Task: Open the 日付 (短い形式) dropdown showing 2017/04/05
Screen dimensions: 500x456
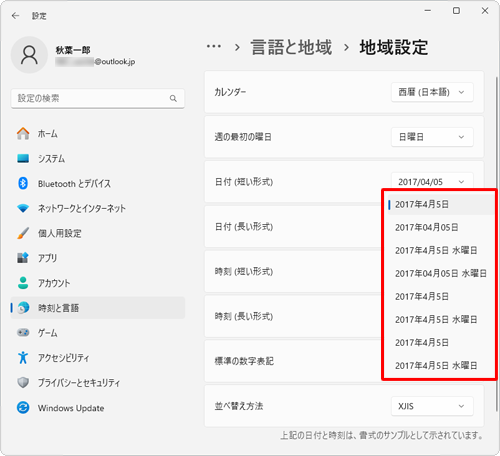Action: pos(432,182)
